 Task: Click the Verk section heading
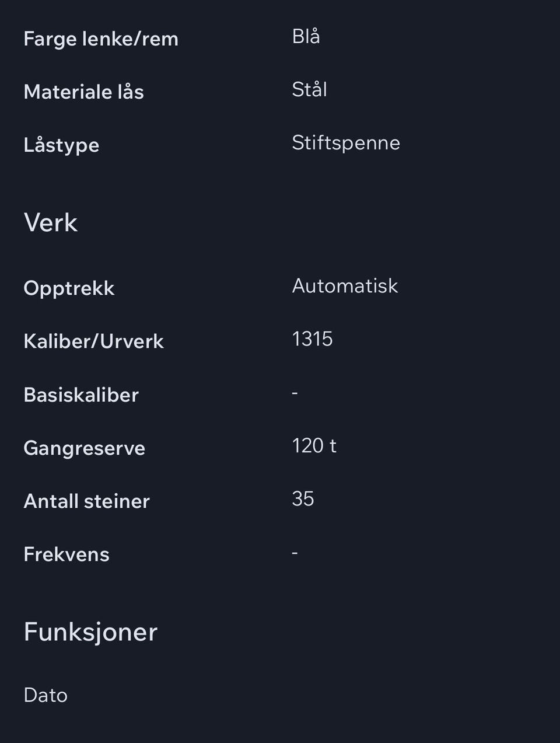pyautogui.click(x=50, y=222)
